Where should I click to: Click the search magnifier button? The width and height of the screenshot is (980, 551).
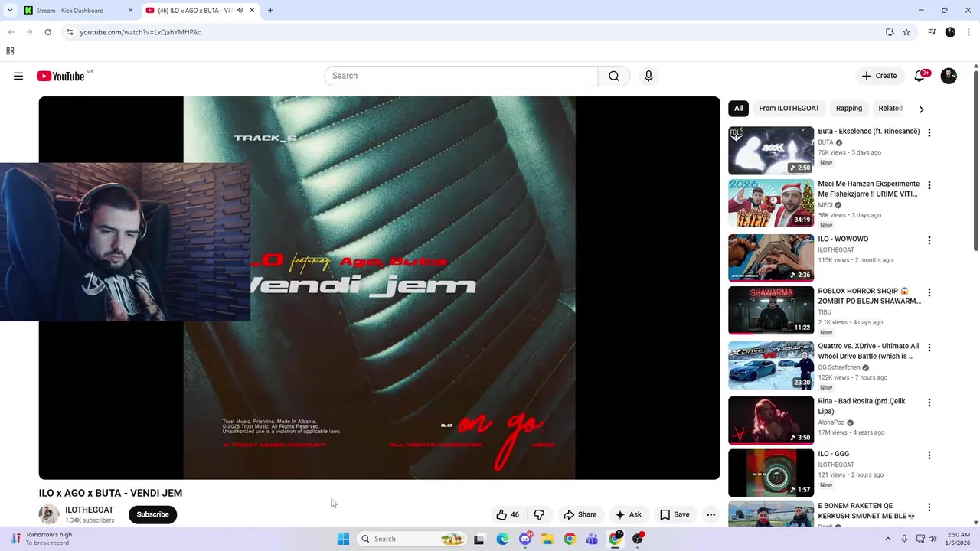pyautogui.click(x=614, y=76)
